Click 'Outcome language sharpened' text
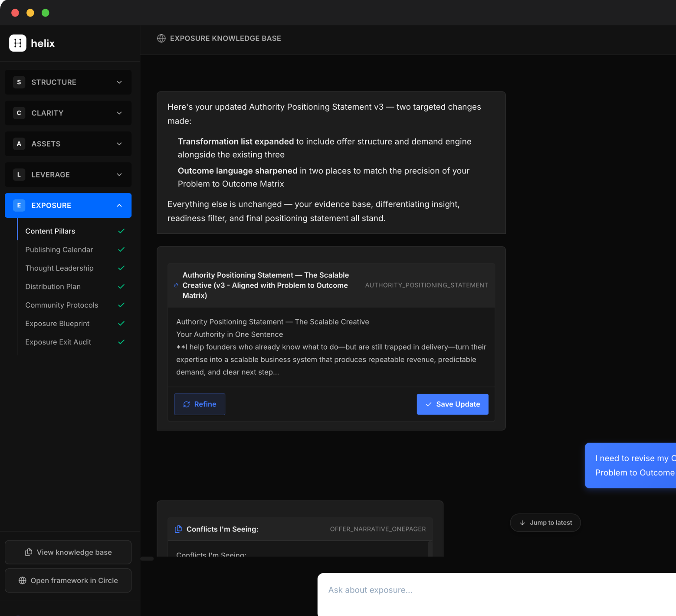 238,170
